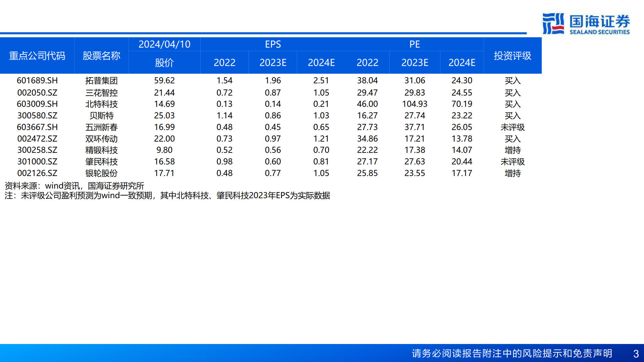Screen dimensions: 644x362
Task: Click share price 22.00
Action: pos(164,139)
